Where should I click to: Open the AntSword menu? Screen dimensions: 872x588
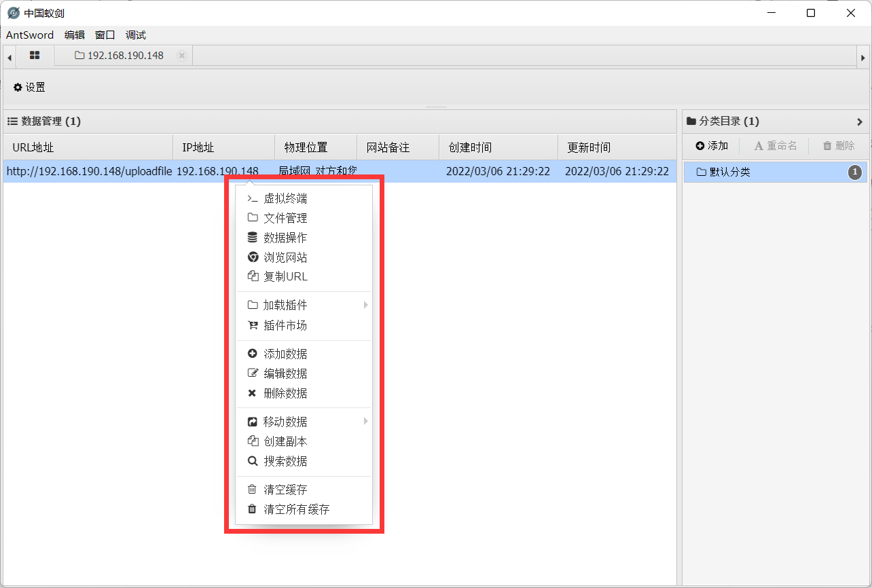(30, 35)
